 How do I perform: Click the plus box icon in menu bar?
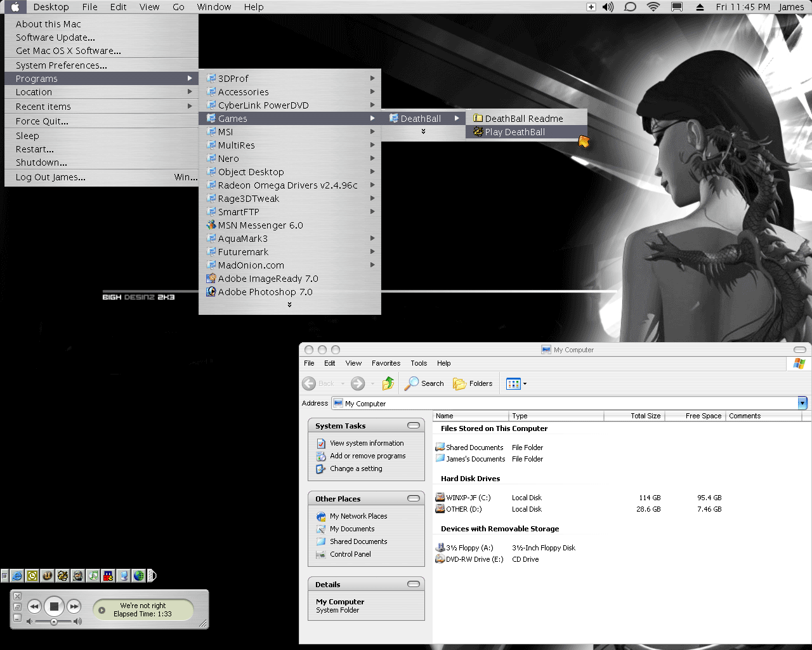click(591, 7)
